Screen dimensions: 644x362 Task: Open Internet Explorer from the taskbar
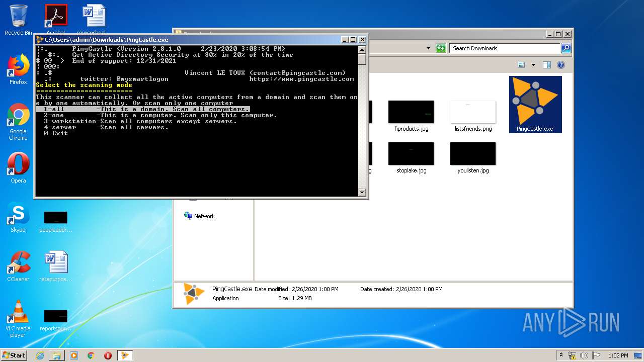tap(40, 355)
